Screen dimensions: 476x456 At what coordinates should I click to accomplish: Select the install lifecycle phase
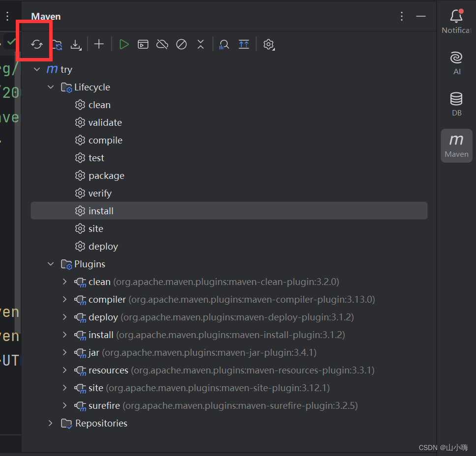(229, 211)
